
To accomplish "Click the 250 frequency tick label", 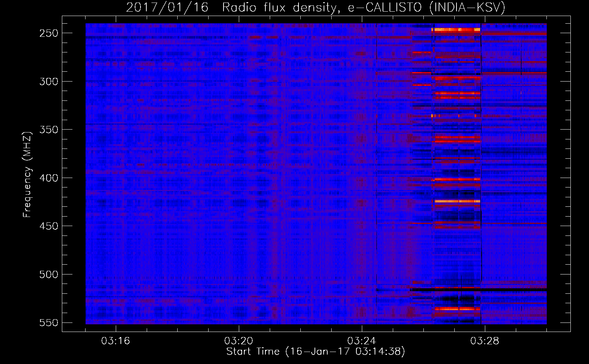I will 49,33.
